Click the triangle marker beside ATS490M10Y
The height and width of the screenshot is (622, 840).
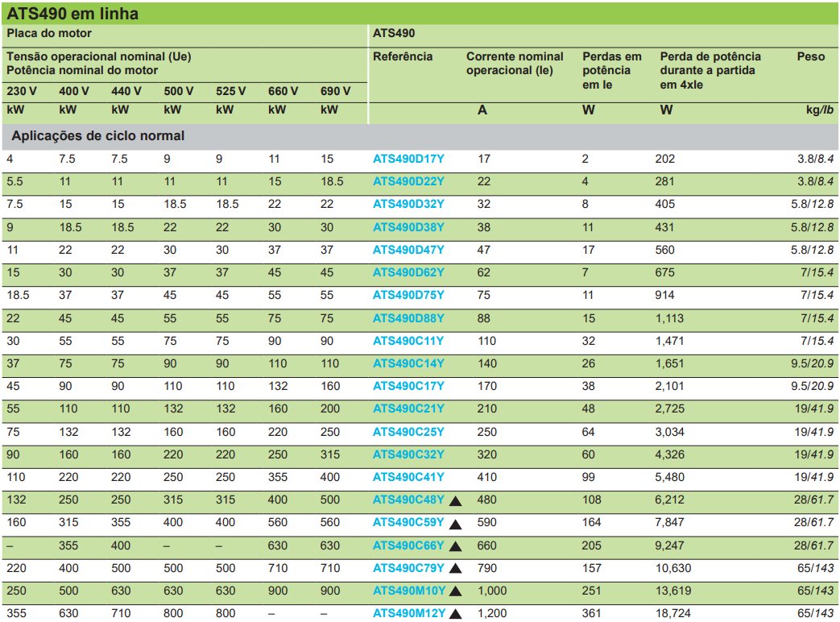455,591
